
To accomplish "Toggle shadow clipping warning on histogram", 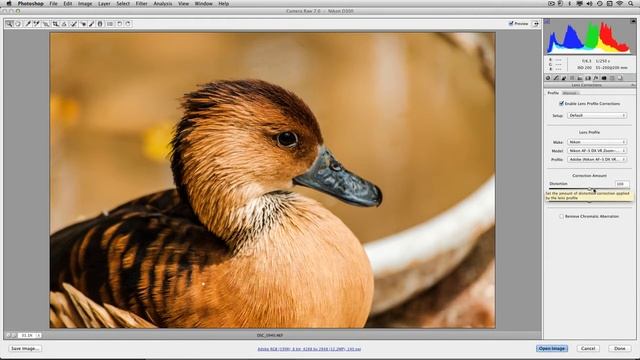I will (x=547, y=21).
